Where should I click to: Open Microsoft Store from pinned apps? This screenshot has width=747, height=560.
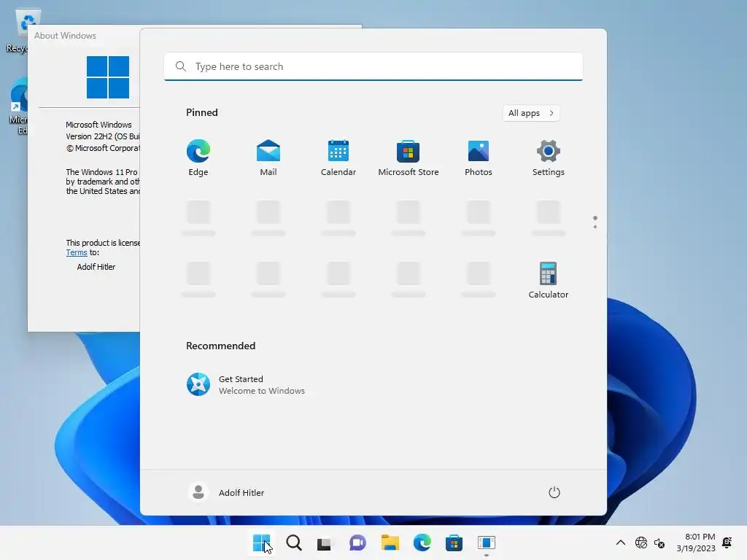pos(409,158)
